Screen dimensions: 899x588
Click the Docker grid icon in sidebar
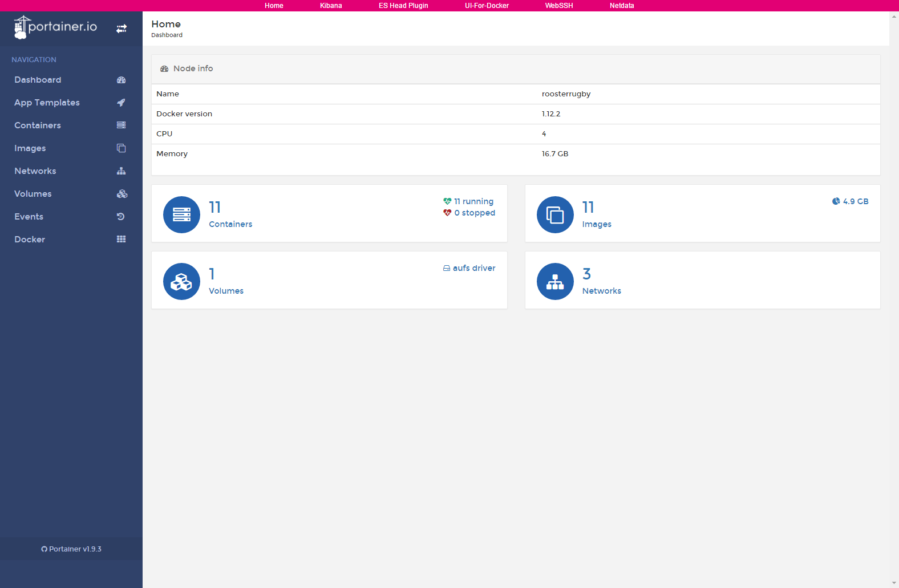pyautogui.click(x=121, y=239)
